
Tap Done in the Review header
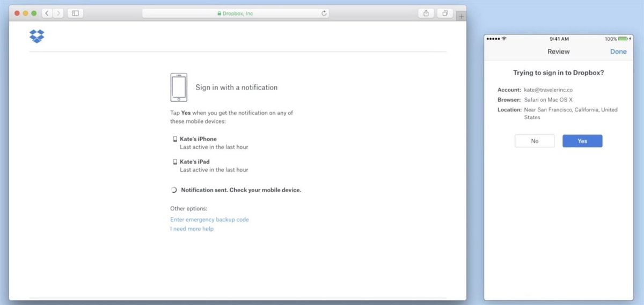click(x=618, y=52)
